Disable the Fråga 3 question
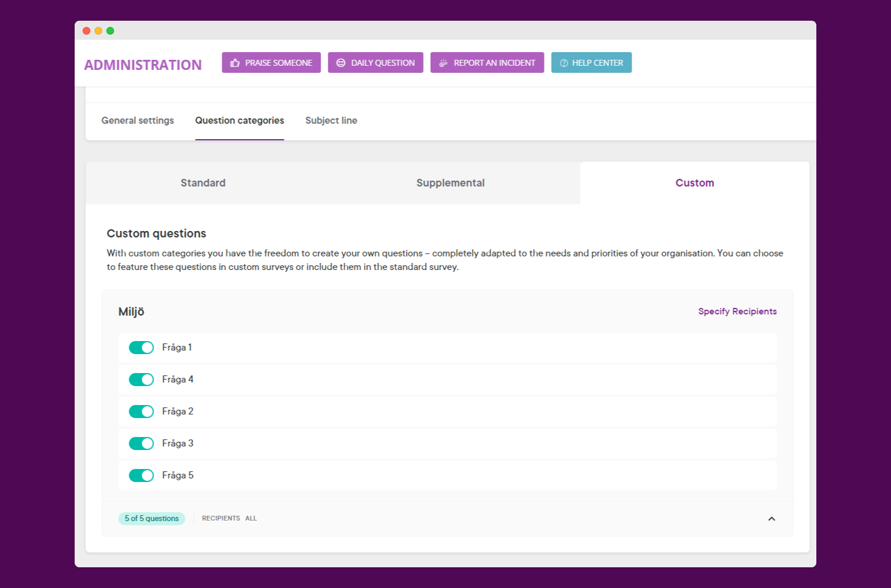Screen dimensions: 891x588 point(142,444)
